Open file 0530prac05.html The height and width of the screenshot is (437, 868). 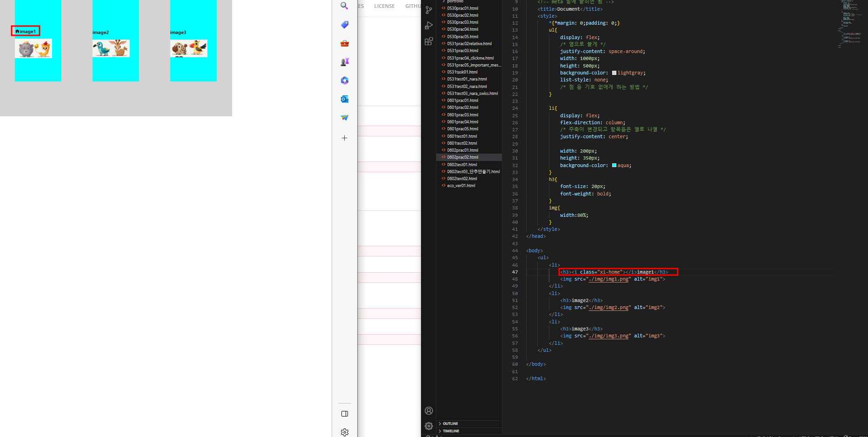462,37
